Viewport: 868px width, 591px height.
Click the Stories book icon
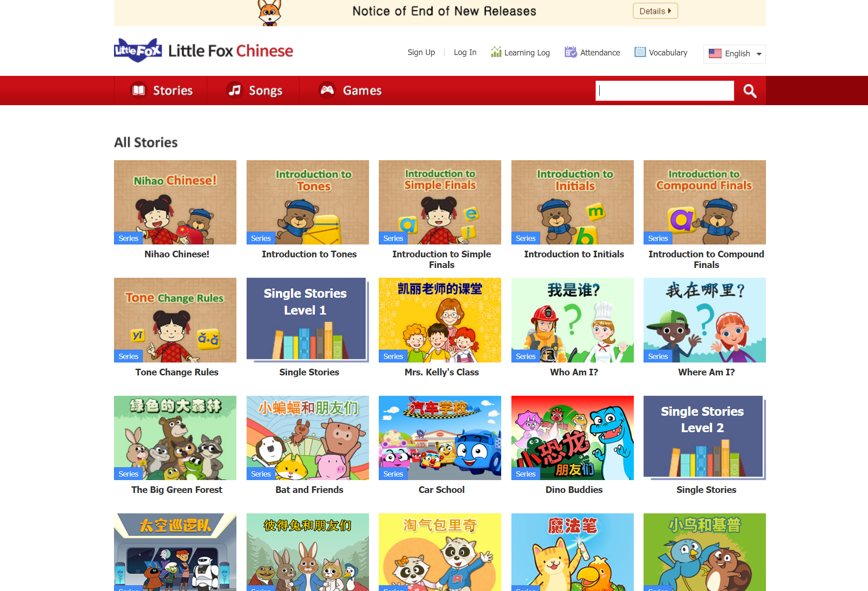tap(139, 90)
